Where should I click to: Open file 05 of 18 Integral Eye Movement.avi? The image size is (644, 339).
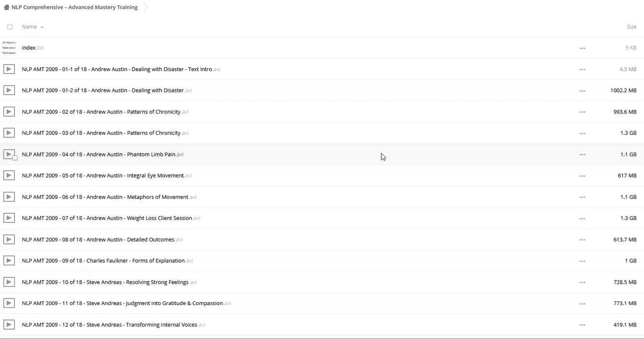[107, 176]
